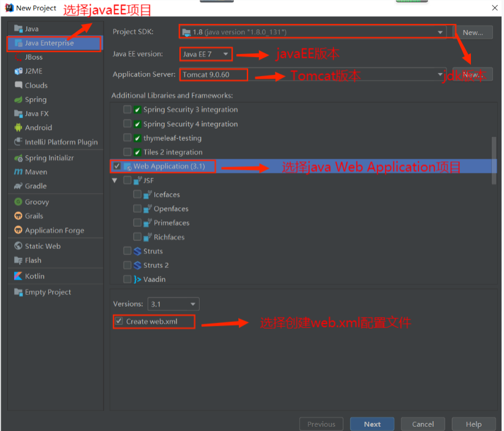Choose Maven project type
The height and width of the screenshot is (431, 504).
tap(56, 172)
